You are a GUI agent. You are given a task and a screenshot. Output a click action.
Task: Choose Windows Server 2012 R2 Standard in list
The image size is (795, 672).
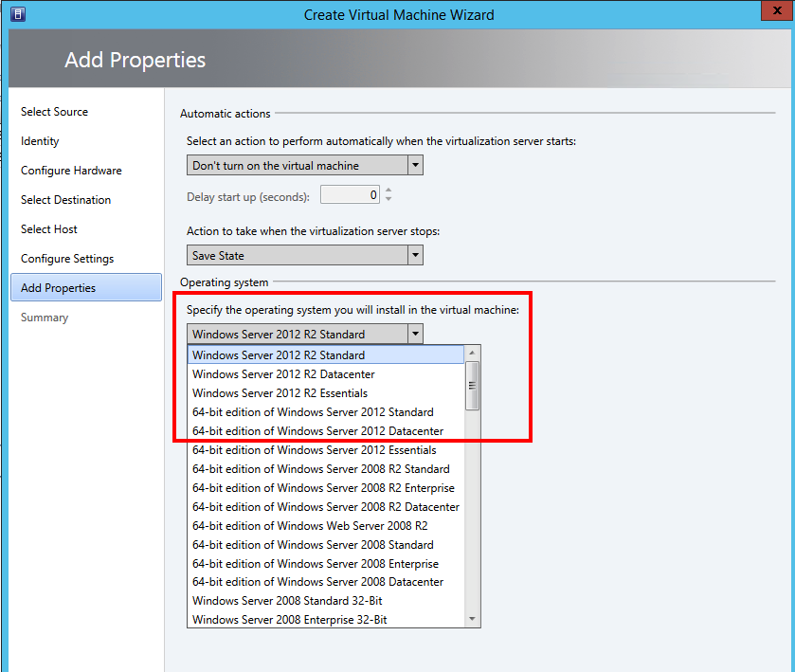tap(326, 355)
